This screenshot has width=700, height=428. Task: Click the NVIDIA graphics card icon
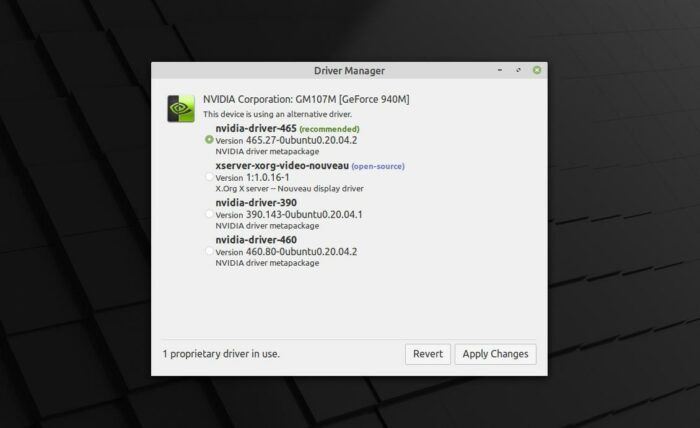pos(181,108)
